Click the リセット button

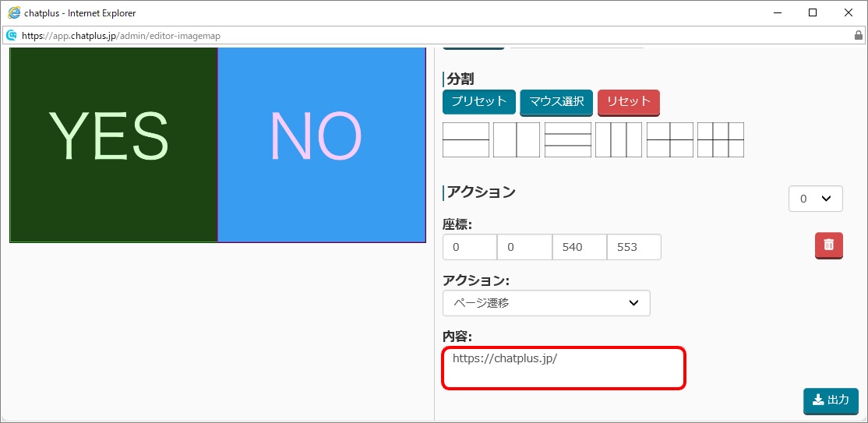[x=629, y=102]
